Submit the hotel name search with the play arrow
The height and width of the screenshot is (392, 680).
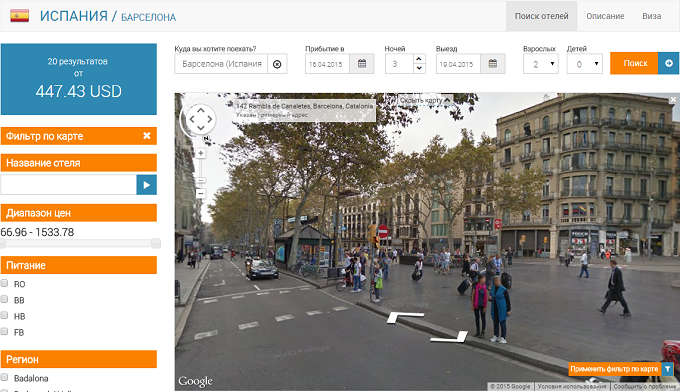click(147, 185)
